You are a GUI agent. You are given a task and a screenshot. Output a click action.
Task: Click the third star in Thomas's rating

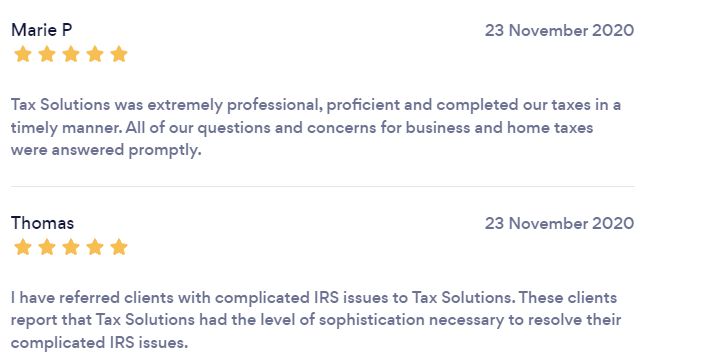tap(71, 247)
